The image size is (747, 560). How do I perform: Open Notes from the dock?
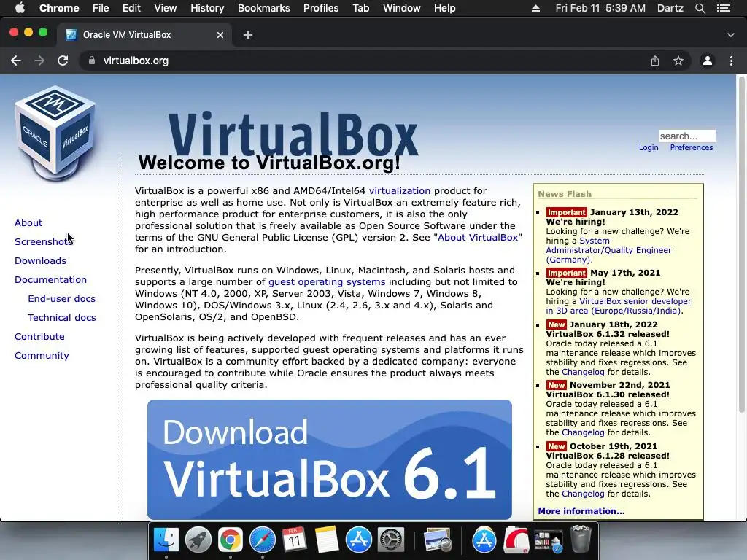pyautogui.click(x=326, y=540)
